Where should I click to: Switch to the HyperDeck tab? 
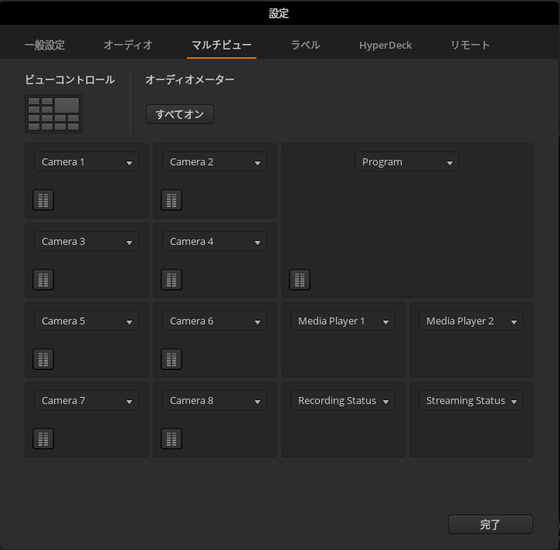coord(385,45)
